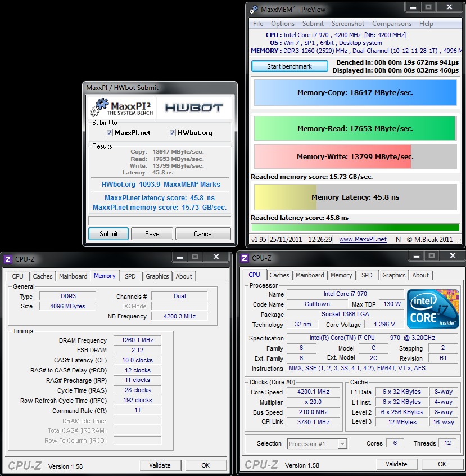Open the www.MaxxPI.net link

click(363, 239)
